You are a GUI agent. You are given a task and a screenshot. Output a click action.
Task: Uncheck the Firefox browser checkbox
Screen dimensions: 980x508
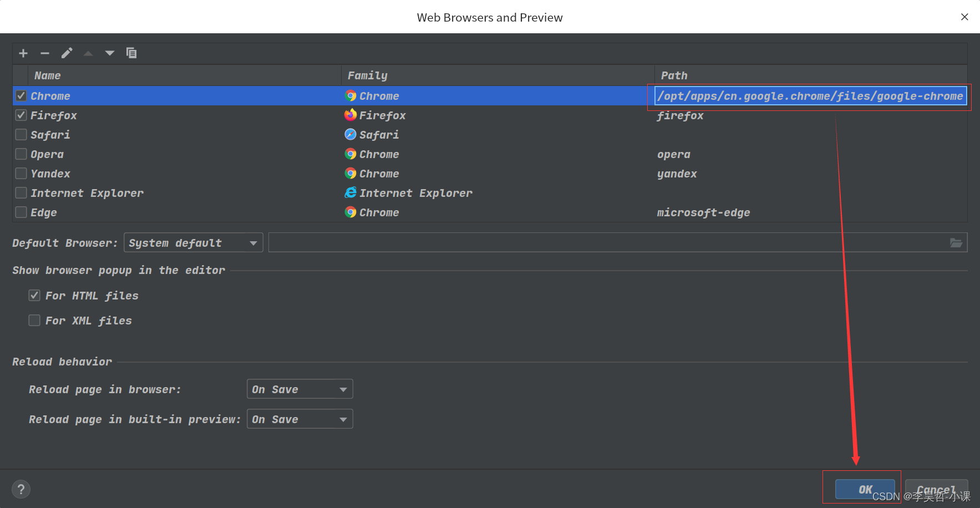(x=21, y=115)
